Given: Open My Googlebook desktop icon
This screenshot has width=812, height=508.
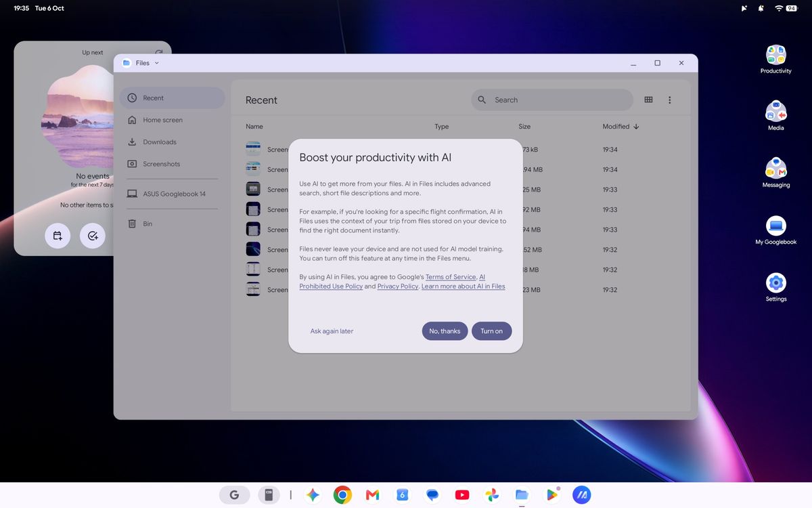Looking at the screenshot, I should 775,230.
